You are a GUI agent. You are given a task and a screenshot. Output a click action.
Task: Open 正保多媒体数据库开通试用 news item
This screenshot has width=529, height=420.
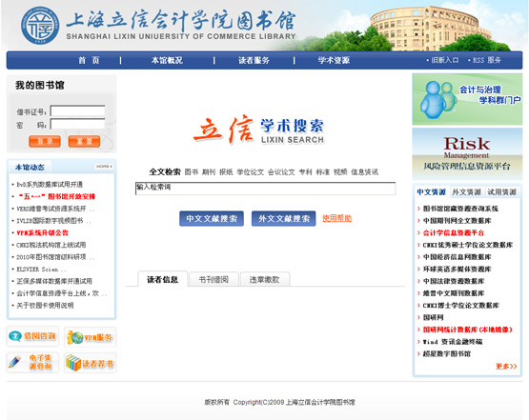54,281
